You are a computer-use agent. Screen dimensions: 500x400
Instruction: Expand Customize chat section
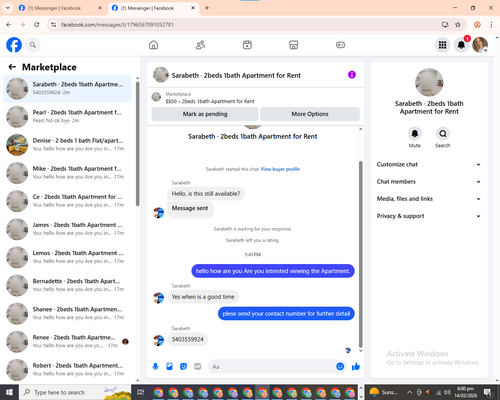[x=429, y=164]
